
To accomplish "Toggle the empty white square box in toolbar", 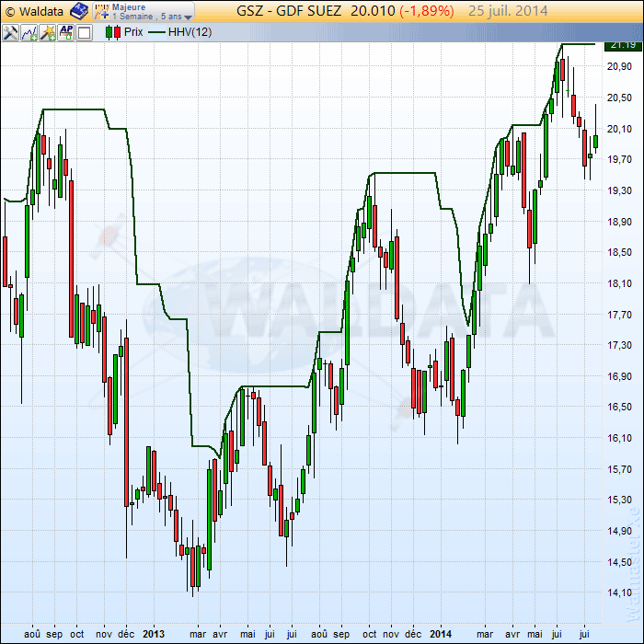I will pos(85,32).
